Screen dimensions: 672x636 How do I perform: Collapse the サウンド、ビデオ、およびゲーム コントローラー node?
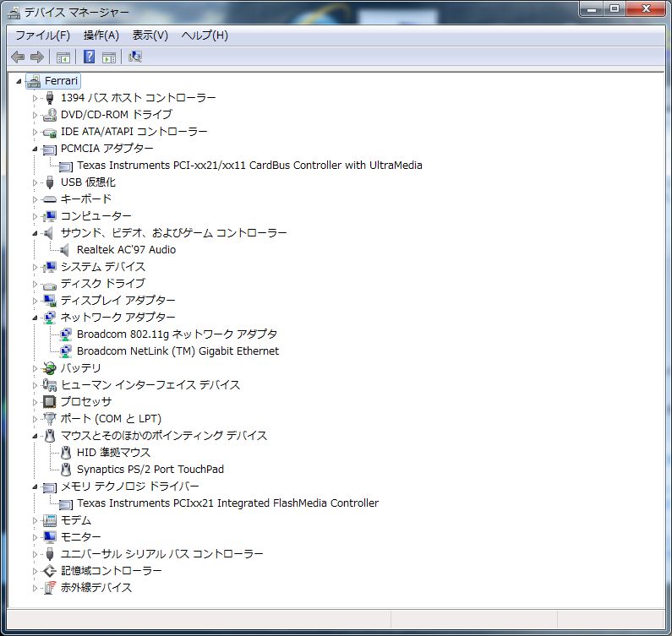click(x=35, y=233)
